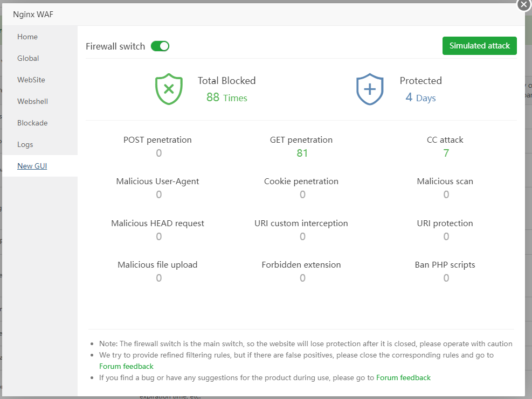532x399 pixels.
Task: View the Logs section
Action: click(x=25, y=144)
